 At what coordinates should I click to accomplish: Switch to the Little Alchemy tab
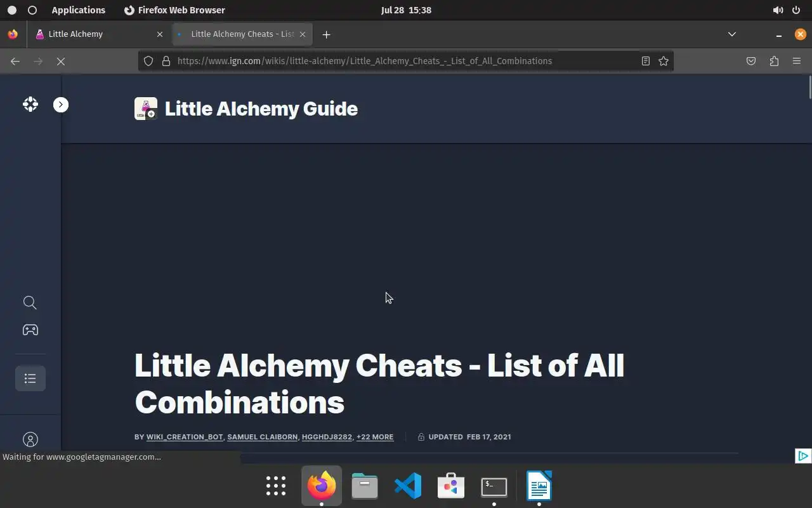[99, 34]
